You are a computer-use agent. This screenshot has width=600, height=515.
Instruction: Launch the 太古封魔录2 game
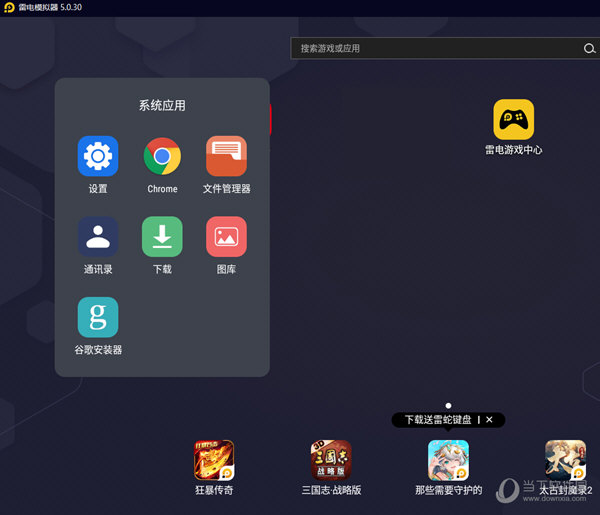[566, 460]
